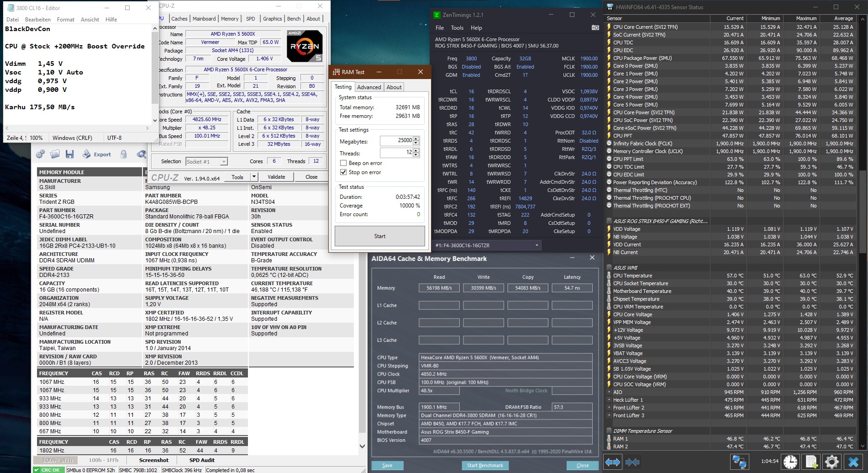Click the RAM Test title bar icon
Image resolution: width=868 pixels, height=473 pixels.
337,72
